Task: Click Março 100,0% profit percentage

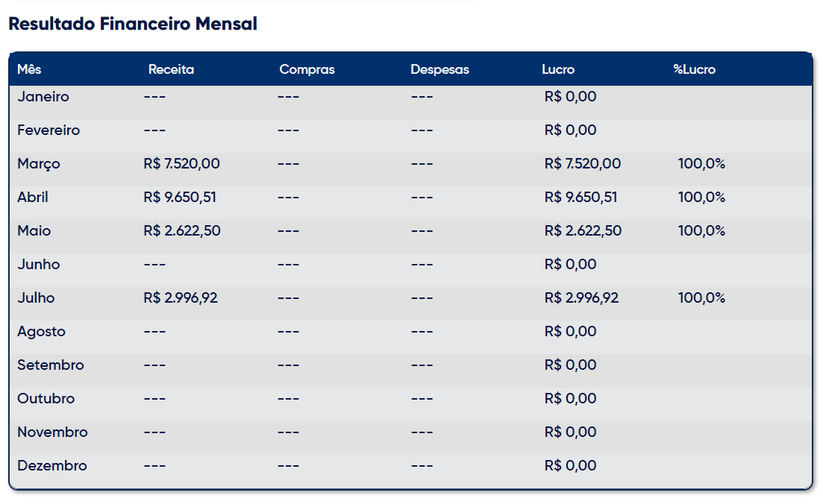Action: tap(701, 163)
